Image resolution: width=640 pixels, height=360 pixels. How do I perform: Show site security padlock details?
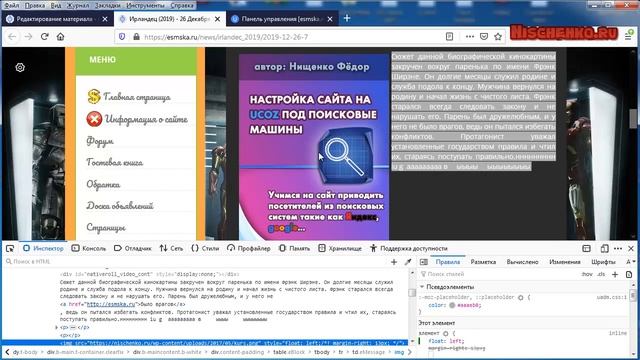coord(136,37)
